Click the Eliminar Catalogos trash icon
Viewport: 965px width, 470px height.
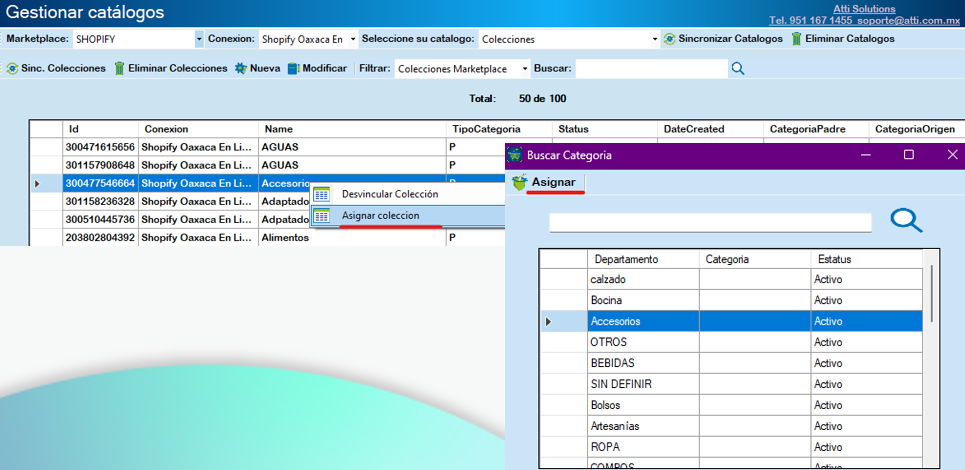point(797,39)
